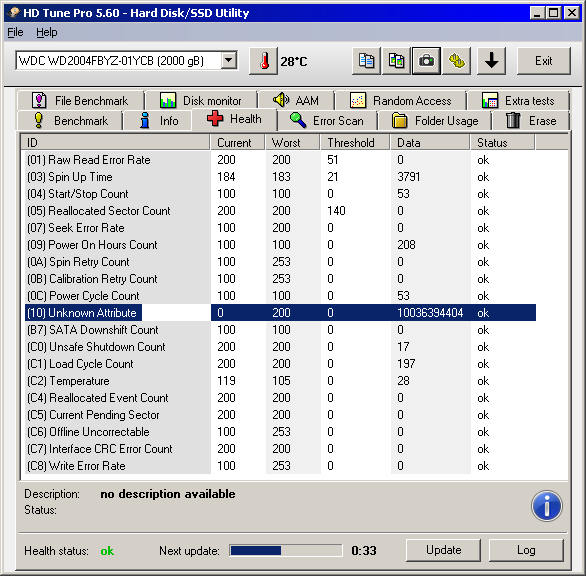This screenshot has width=586, height=576.
Task: Select the Raw Read Error Rate row
Action: [280, 160]
